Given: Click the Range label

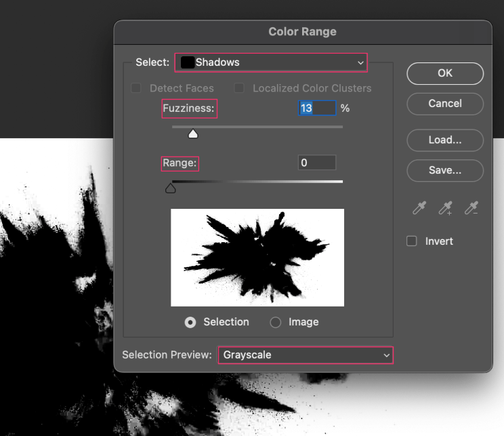Looking at the screenshot, I should [180, 163].
